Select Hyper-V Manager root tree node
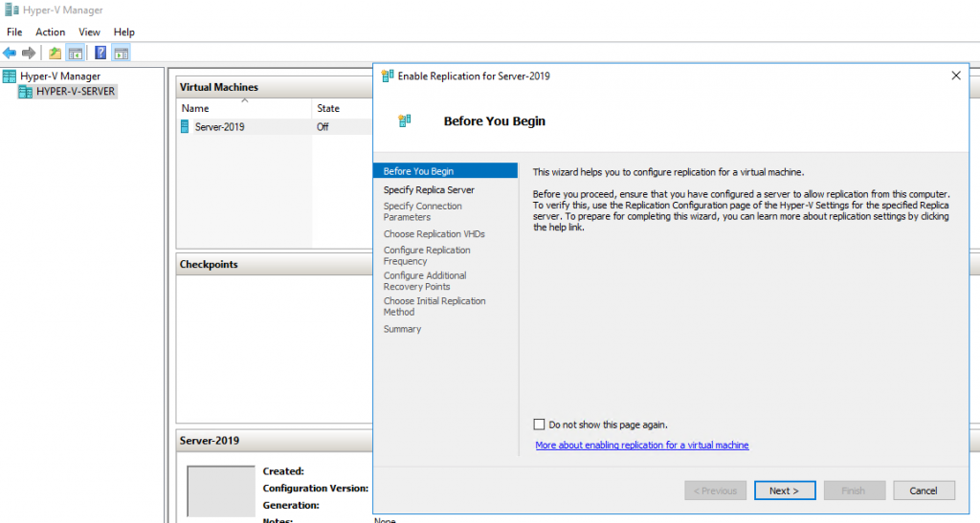 tap(60, 76)
